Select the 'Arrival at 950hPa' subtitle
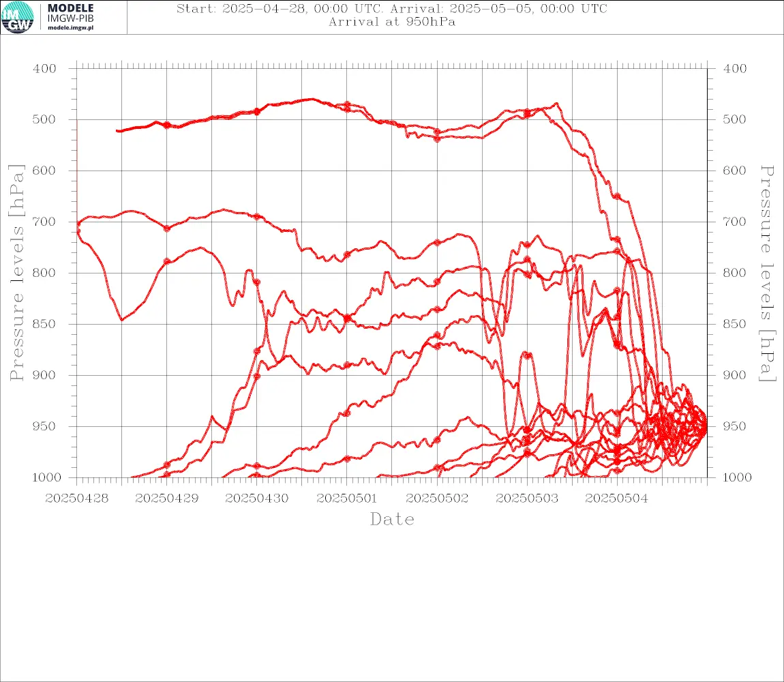The image size is (784, 682). (392, 22)
